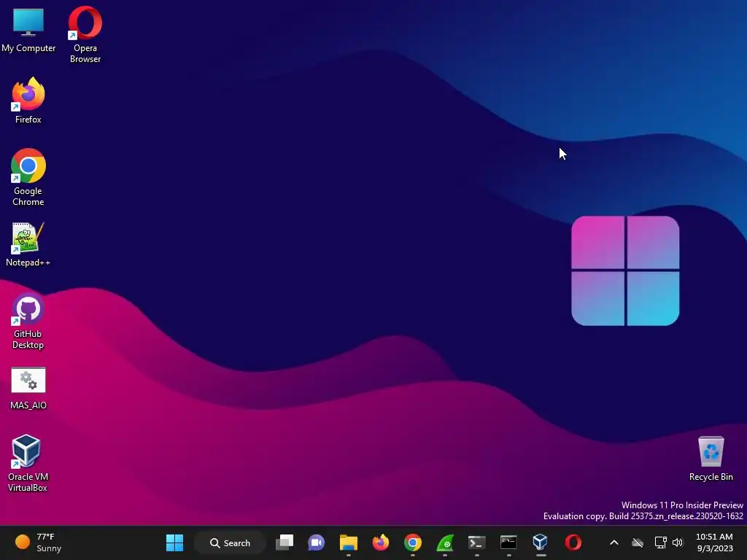Open the weather widget showing 77°F Sunny
The height and width of the screenshot is (560, 747).
[x=38, y=542]
